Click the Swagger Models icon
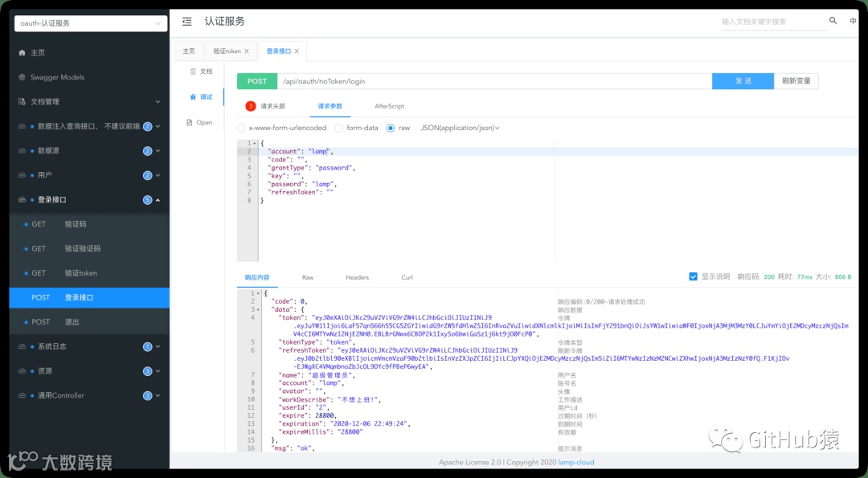 pos(23,77)
